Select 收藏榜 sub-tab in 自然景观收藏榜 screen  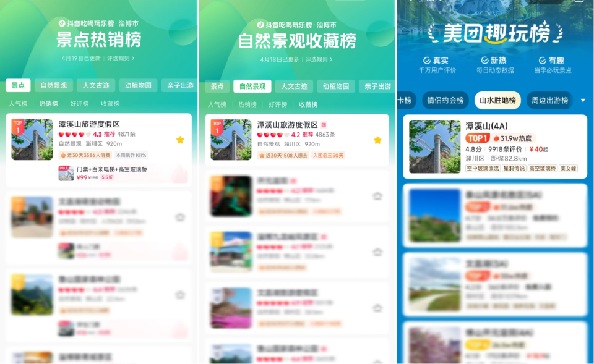tap(308, 104)
